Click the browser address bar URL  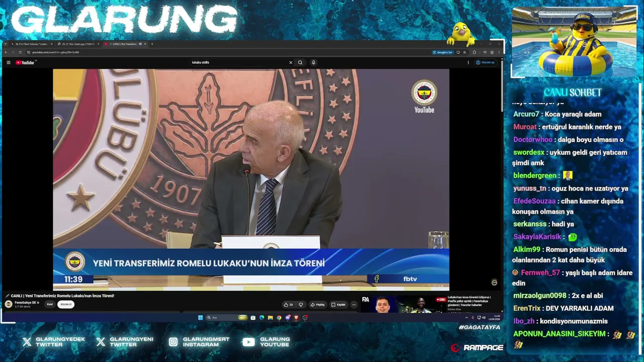click(55, 52)
